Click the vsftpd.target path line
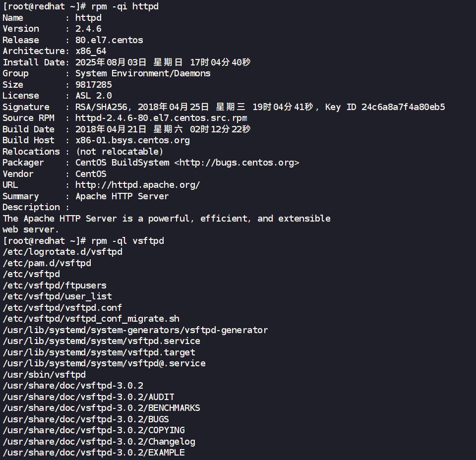The width and height of the screenshot is (476, 460). coord(99,352)
